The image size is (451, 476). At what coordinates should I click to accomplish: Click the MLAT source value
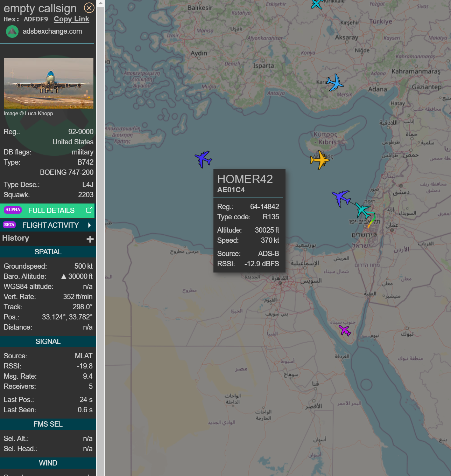(x=84, y=356)
